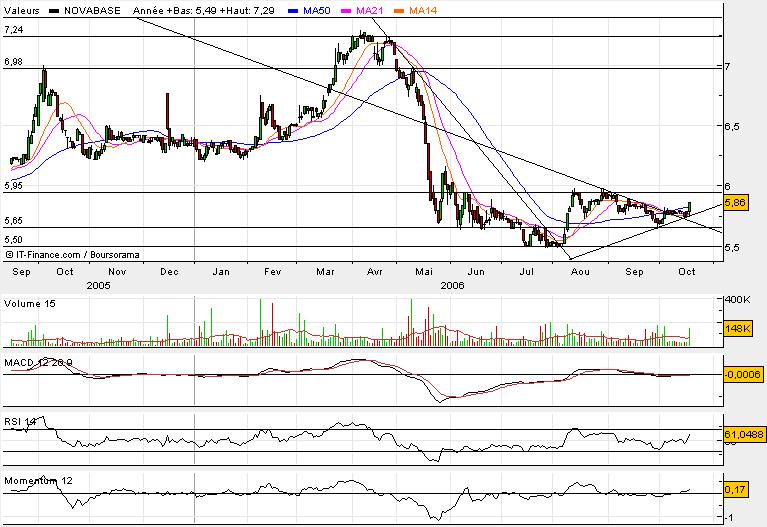The image size is (767, 527).
Task: Click the -1 Momentum axis label
Action: coord(731,518)
